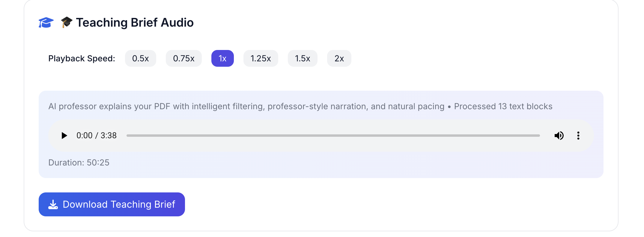Screen dimensions: 644x237
Task: Click the Download Teaching Brief button
Action: pos(112,204)
